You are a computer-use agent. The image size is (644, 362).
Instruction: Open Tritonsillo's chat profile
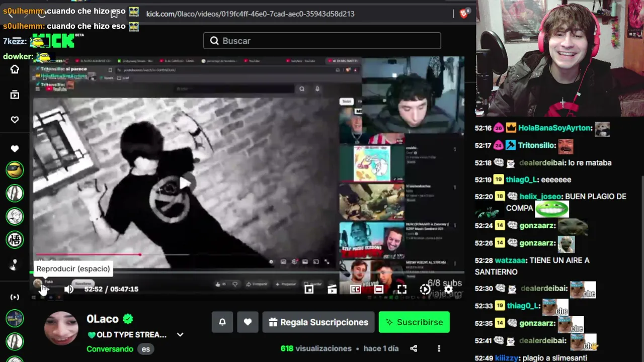(537, 145)
